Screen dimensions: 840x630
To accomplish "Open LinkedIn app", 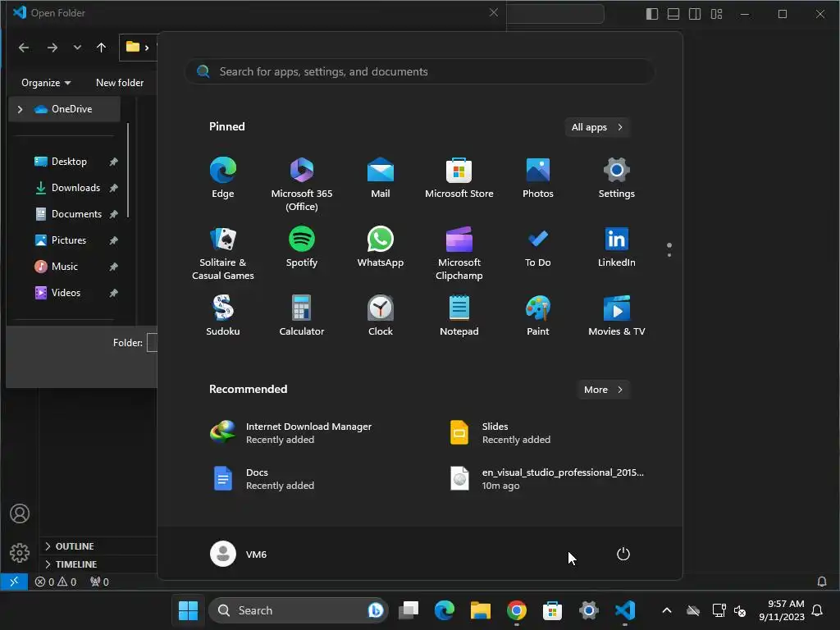I will click(x=617, y=247).
